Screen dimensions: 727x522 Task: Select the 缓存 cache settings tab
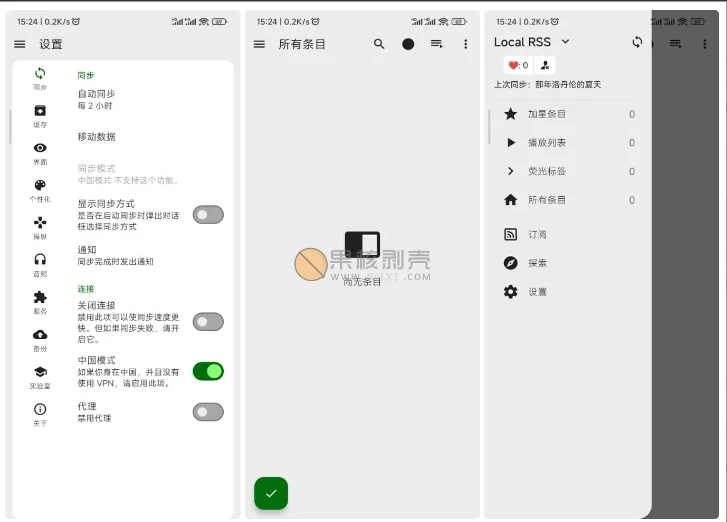click(40, 116)
